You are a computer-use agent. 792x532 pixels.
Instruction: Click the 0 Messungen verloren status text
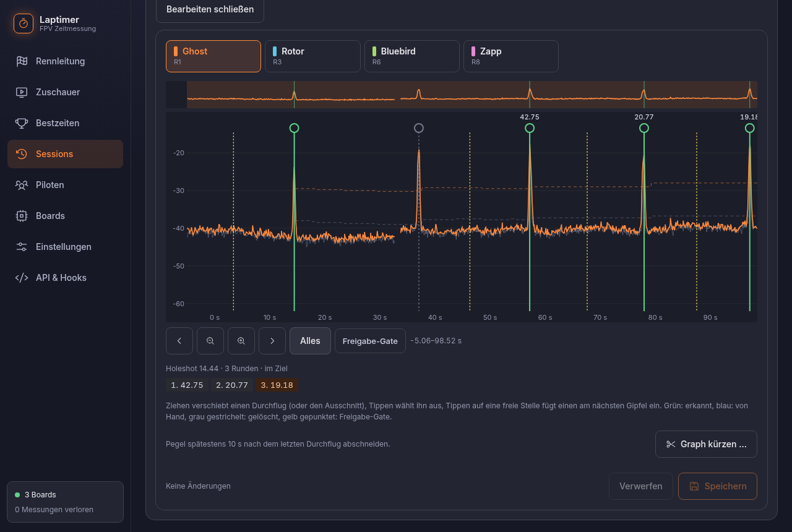[x=54, y=510]
